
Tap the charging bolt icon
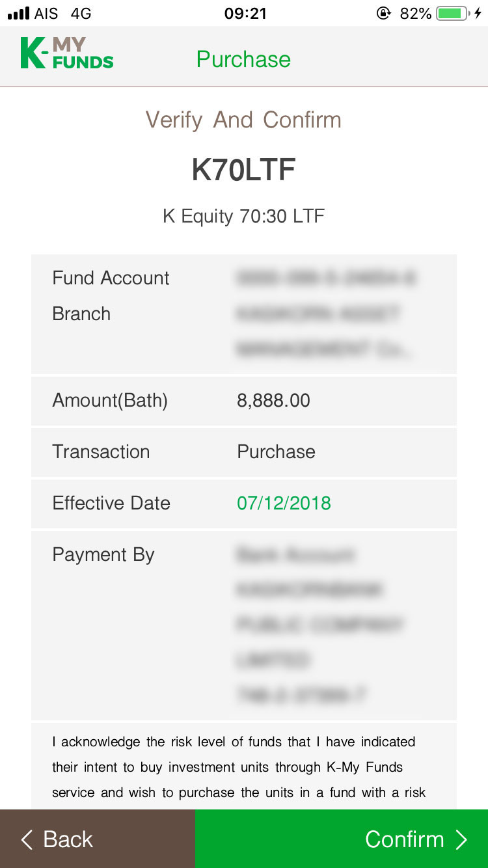click(478, 13)
